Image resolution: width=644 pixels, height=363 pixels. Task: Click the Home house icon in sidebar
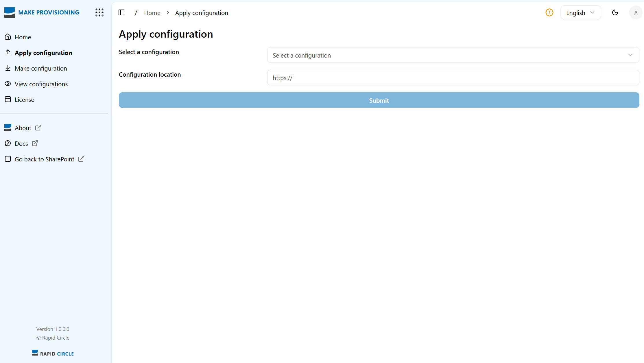click(8, 37)
